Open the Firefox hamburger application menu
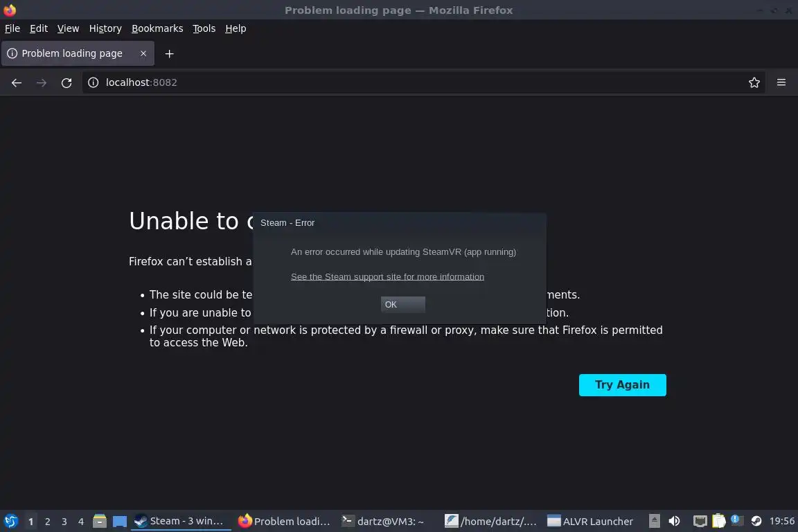 [x=781, y=82]
